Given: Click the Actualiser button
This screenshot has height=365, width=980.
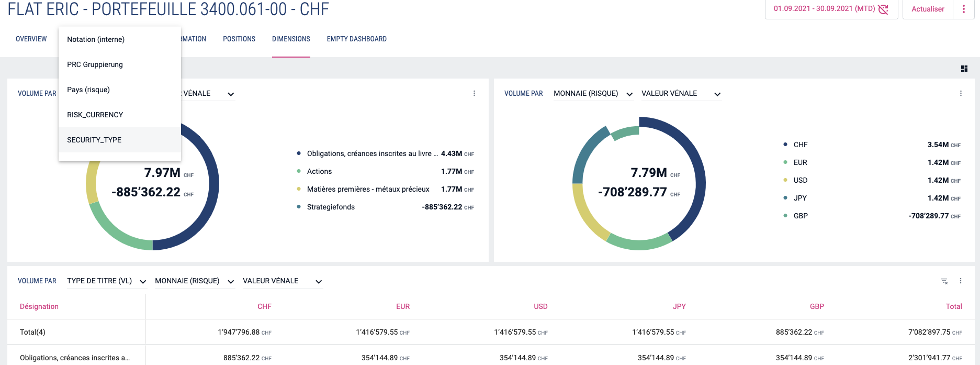Looking at the screenshot, I should tap(928, 9).
